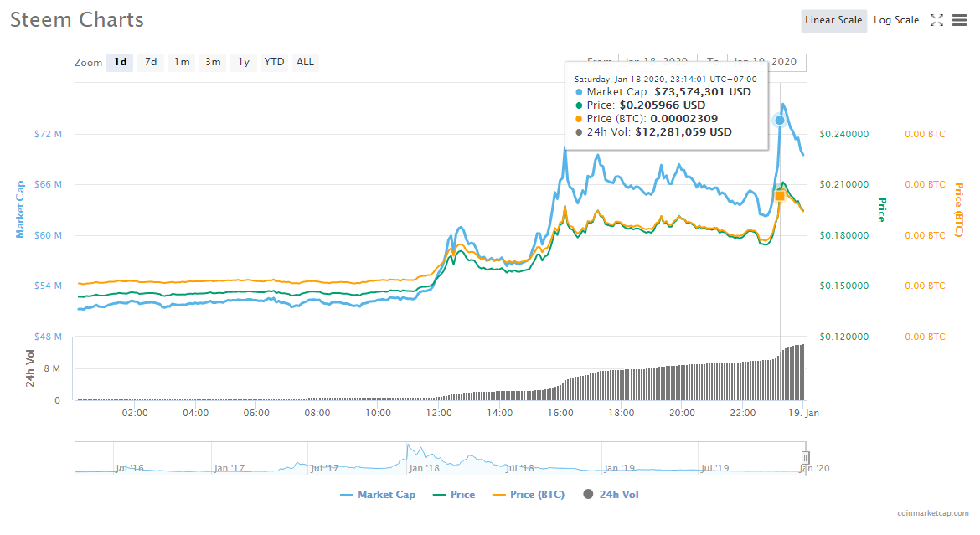The width and height of the screenshot is (980, 535).
Task: Click the Steem Charts heading
Action: 77,20
